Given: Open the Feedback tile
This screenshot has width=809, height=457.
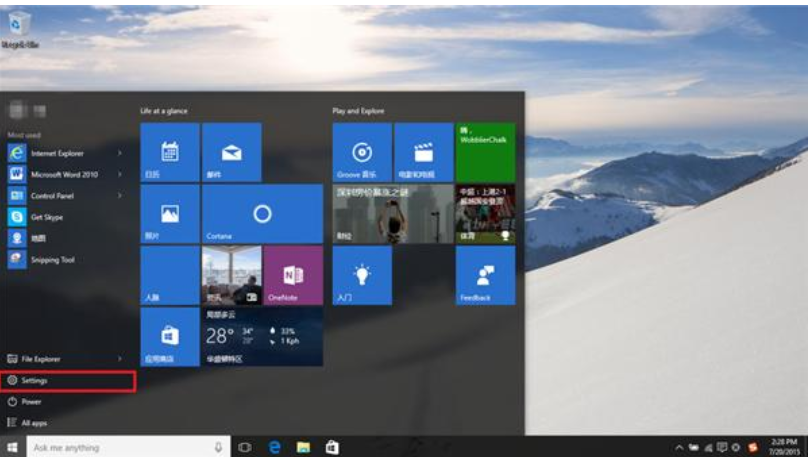Looking at the screenshot, I should point(485,275).
